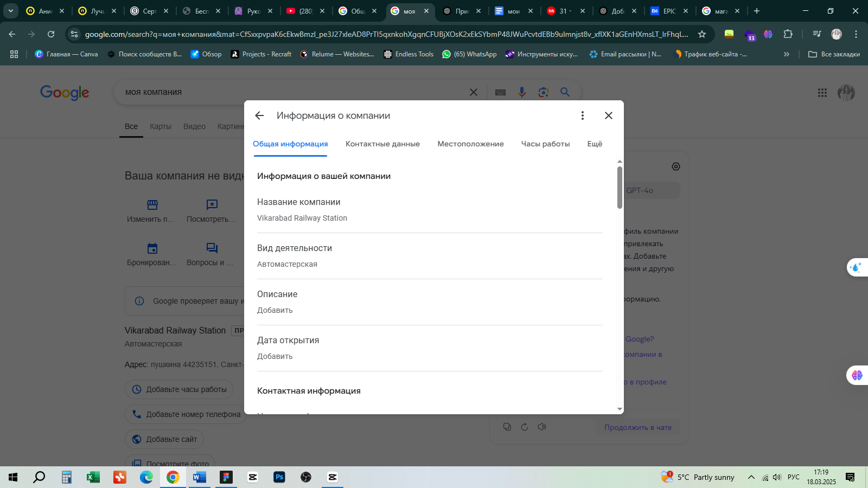Click the read-aloud speaker icon

point(542,427)
